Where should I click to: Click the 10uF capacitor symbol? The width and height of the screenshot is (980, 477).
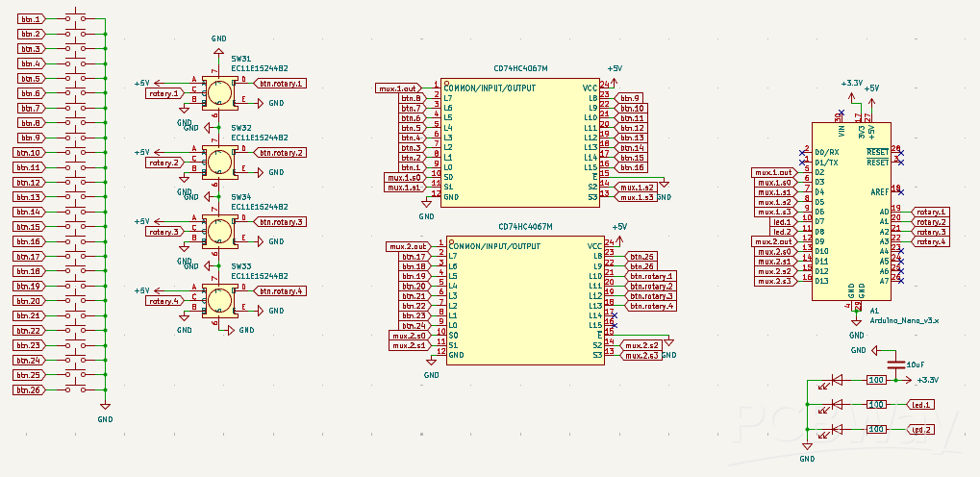(x=895, y=364)
